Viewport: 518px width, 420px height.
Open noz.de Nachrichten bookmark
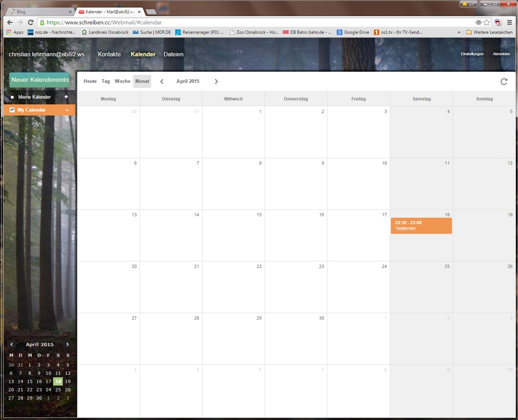pyautogui.click(x=52, y=32)
